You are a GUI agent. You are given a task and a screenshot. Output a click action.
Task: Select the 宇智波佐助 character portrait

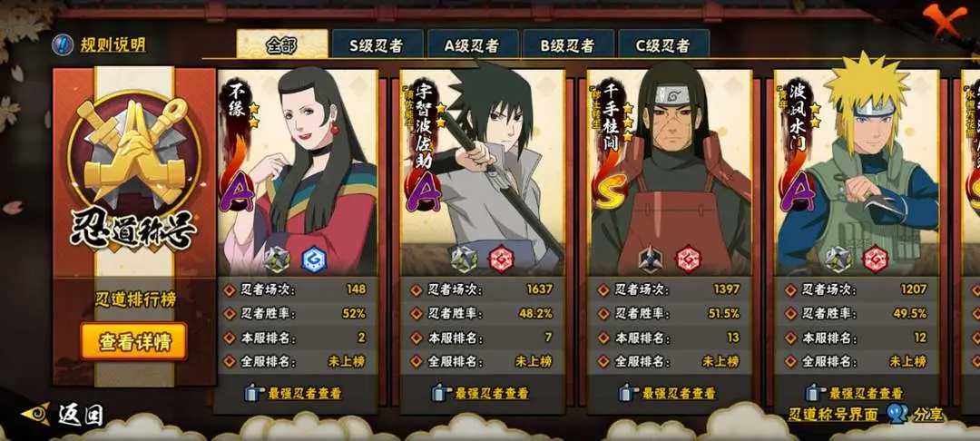tap(482, 171)
